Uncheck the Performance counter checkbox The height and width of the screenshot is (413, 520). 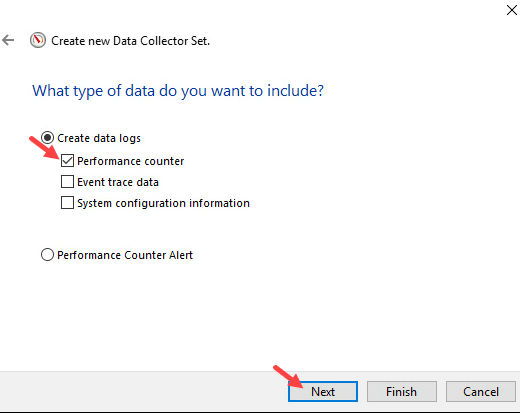click(x=67, y=161)
